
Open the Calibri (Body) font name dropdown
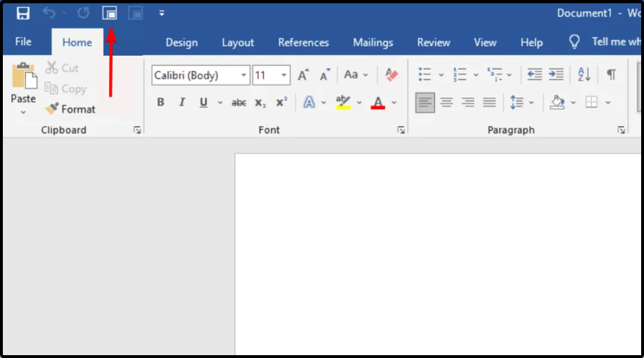pos(244,75)
